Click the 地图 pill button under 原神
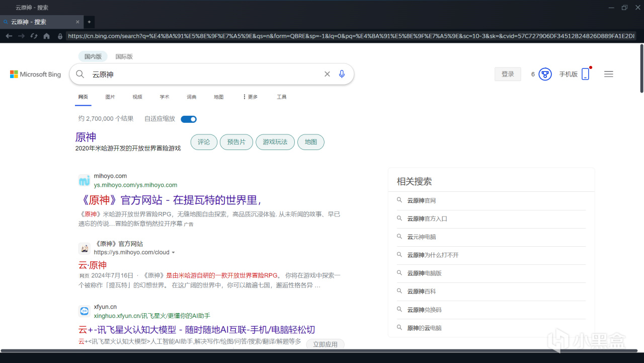 [311, 142]
